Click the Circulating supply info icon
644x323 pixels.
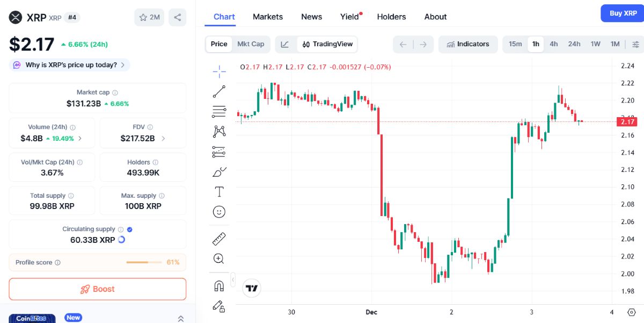121,229
